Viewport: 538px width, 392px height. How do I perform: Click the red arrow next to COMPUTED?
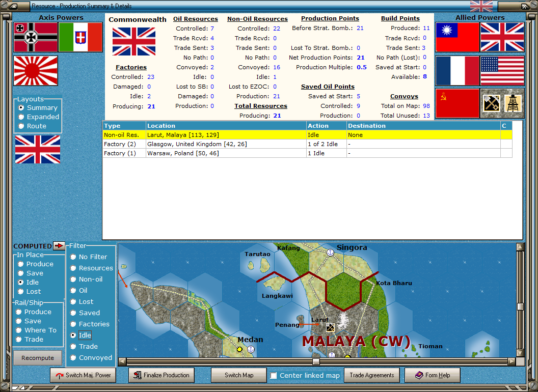(x=60, y=245)
